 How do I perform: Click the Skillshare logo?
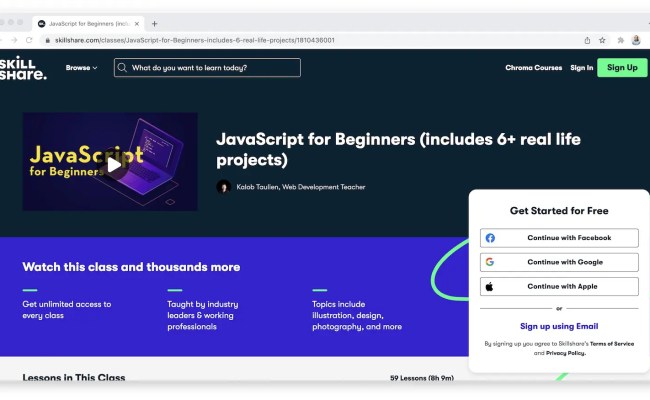(23, 68)
